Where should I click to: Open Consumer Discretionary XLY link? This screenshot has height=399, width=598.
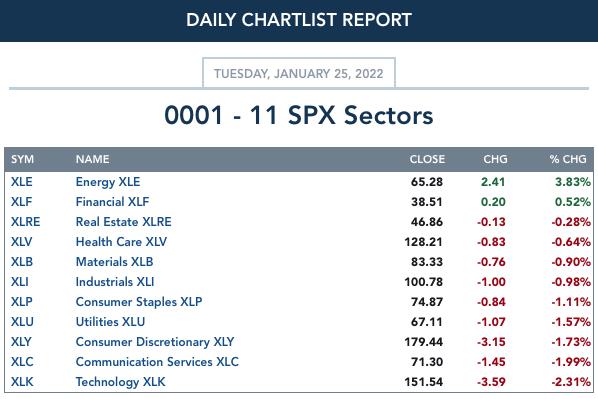pyautogui.click(x=155, y=342)
